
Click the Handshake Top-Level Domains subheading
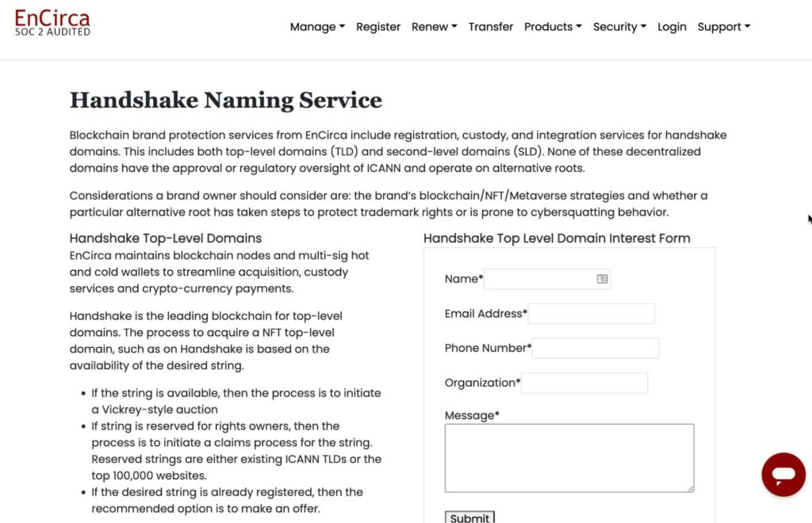tap(166, 238)
